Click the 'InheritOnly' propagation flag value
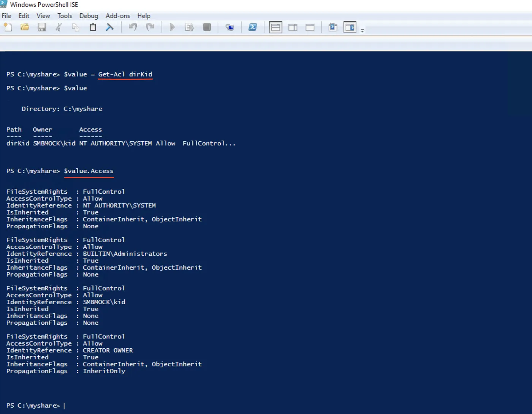The width and height of the screenshot is (532, 414). (x=104, y=371)
